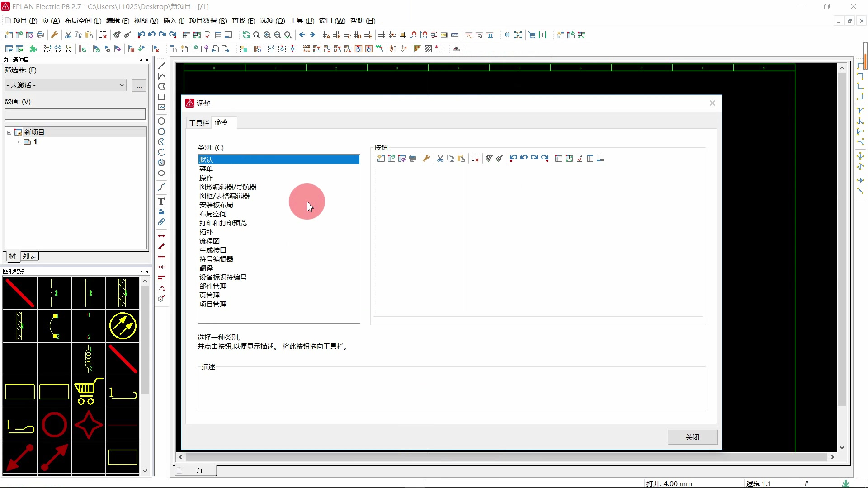This screenshot has height=488, width=868.
Task: Select the Spline drawing tool
Action: 161,187
